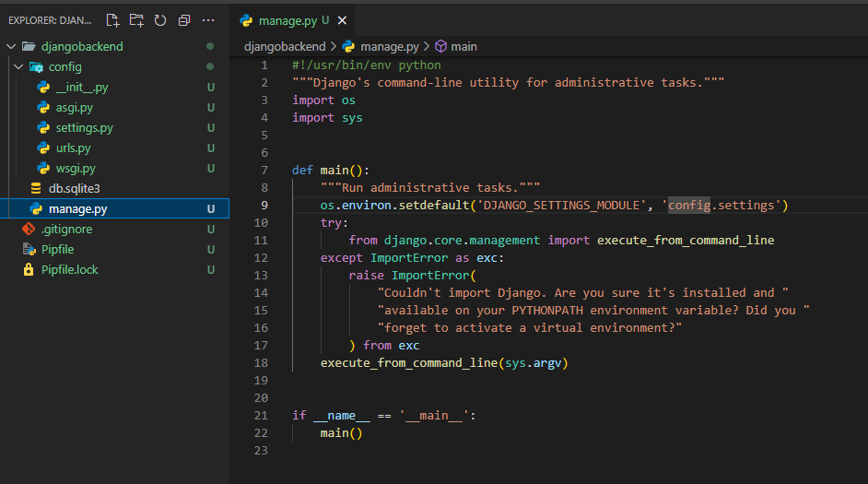Click the Python icon beside settings.py
868x484 pixels.
coord(43,128)
